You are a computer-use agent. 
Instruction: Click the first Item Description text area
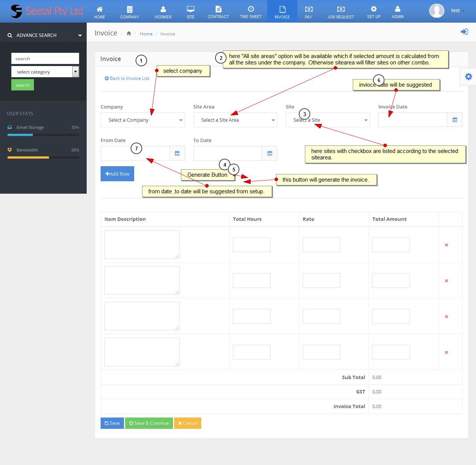(142, 244)
